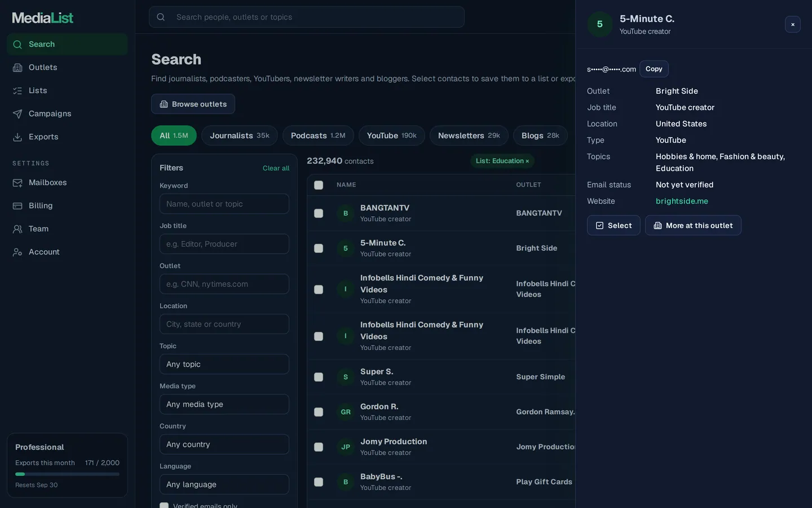Enable Verified emails only checkbox
812x508 pixels.
(x=164, y=506)
